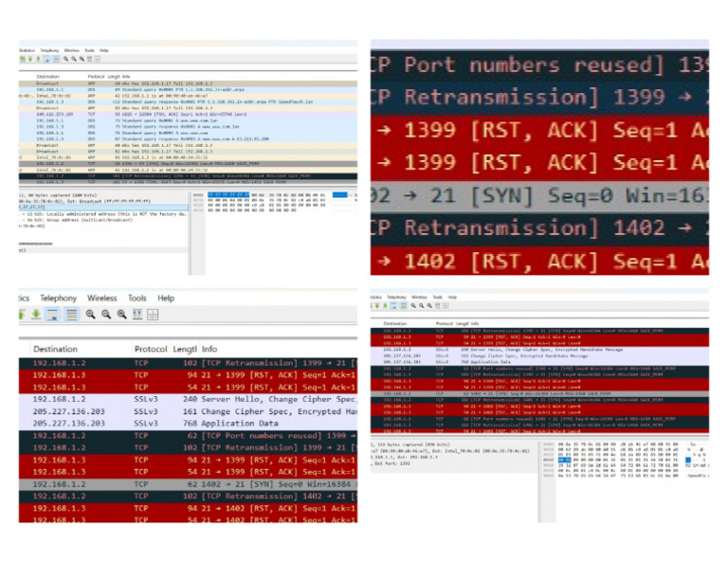Click zoom in magnifier in ARP/DNS Wireshark window
728x563 pixels.
pyautogui.click(x=66, y=59)
